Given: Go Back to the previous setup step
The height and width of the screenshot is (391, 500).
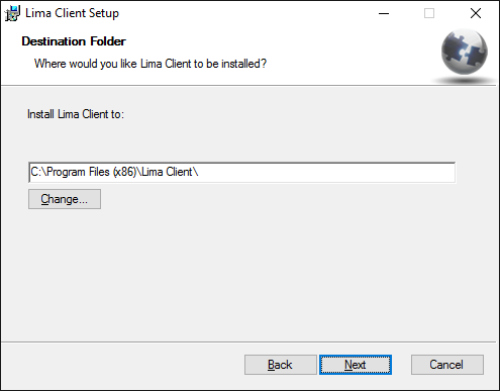Looking at the screenshot, I should [x=280, y=365].
